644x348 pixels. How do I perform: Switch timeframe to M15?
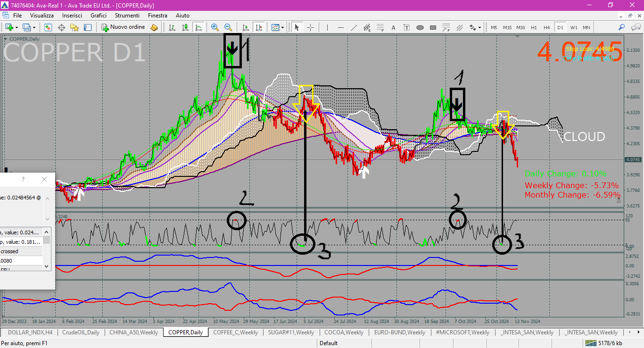507,27
